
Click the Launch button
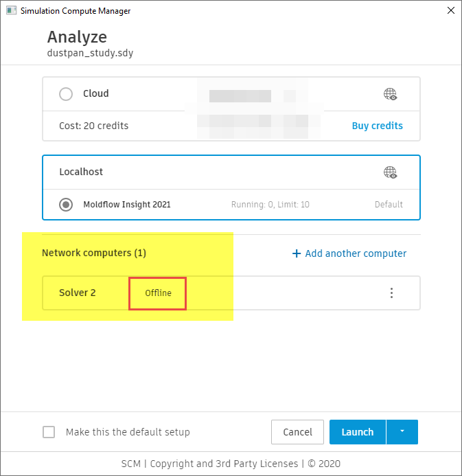tap(358, 432)
